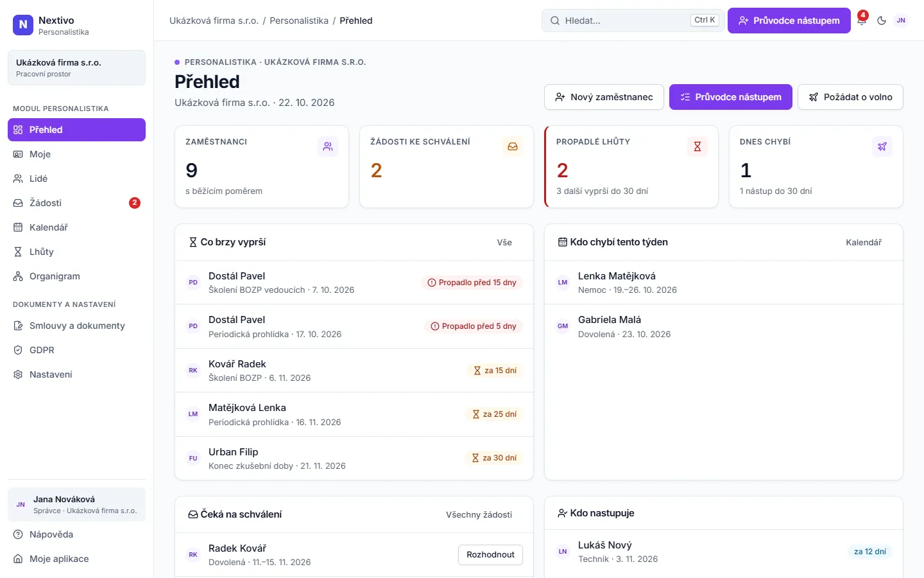The image size is (924, 578).
Task: Open Nápověda help link
Action: [76, 534]
